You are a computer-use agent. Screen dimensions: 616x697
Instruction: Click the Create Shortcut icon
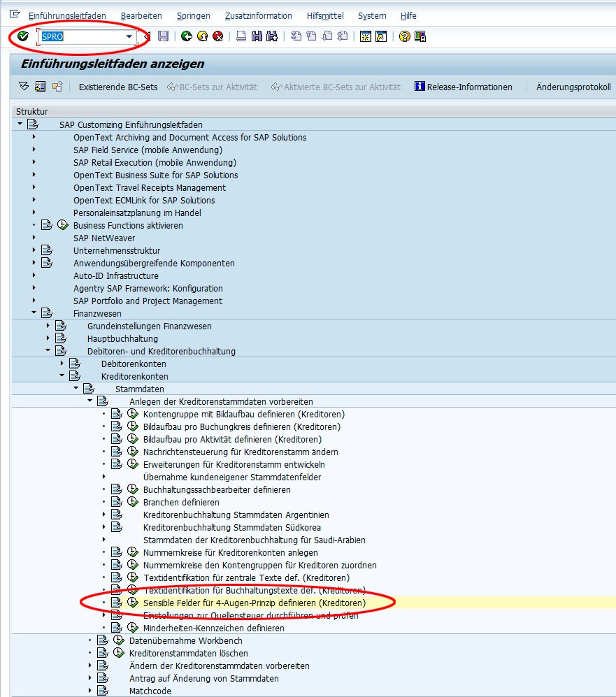[x=381, y=36]
